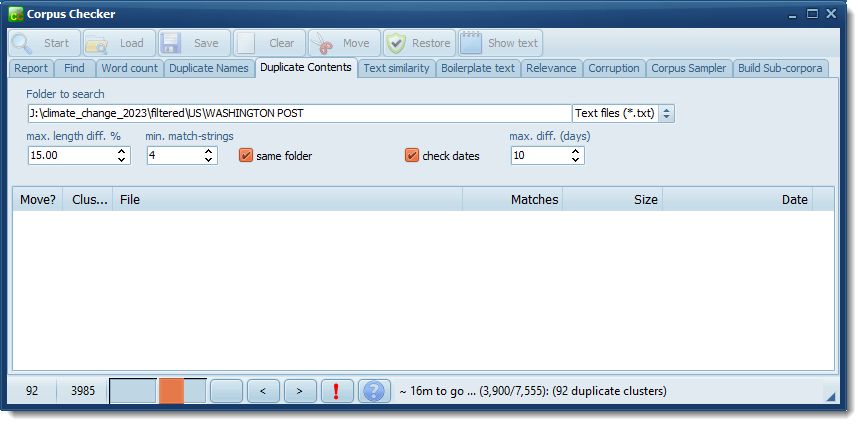Click the blank button beside the progress bar
862x426 pixels.
pyautogui.click(x=226, y=391)
